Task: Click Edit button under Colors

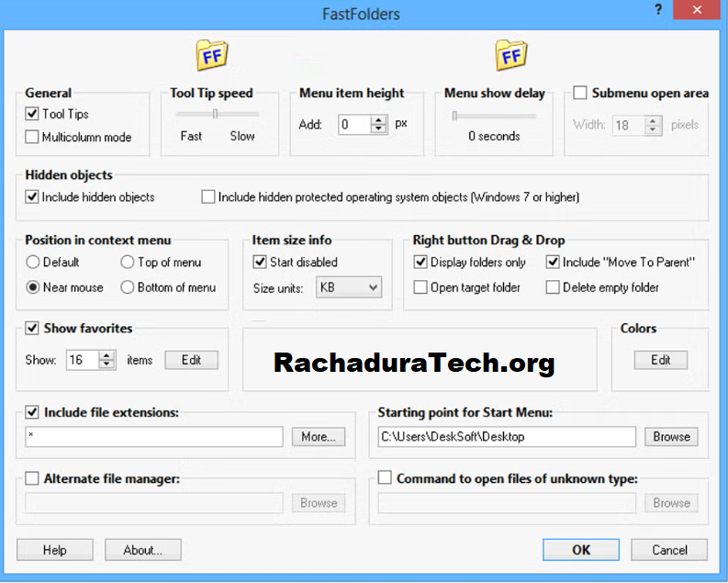Action: click(x=661, y=360)
